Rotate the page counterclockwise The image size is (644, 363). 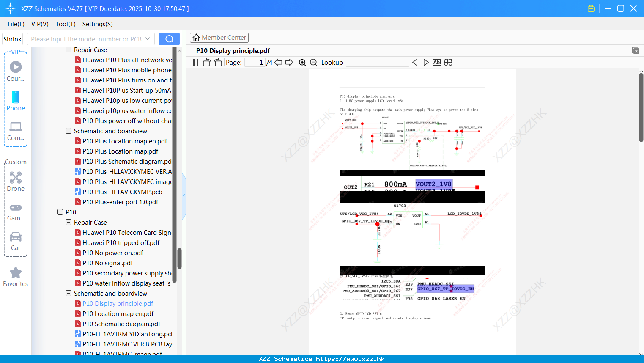206,63
